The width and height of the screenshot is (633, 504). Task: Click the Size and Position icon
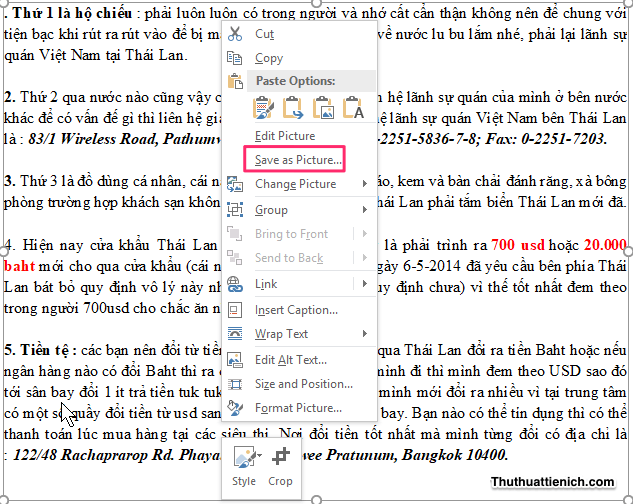pyautogui.click(x=235, y=384)
